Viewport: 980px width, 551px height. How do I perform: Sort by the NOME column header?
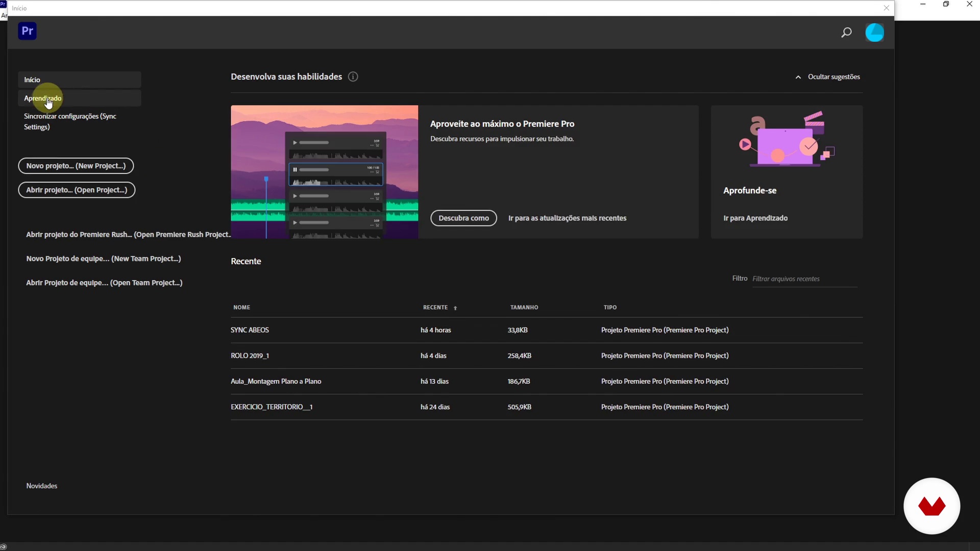coord(242,307)
